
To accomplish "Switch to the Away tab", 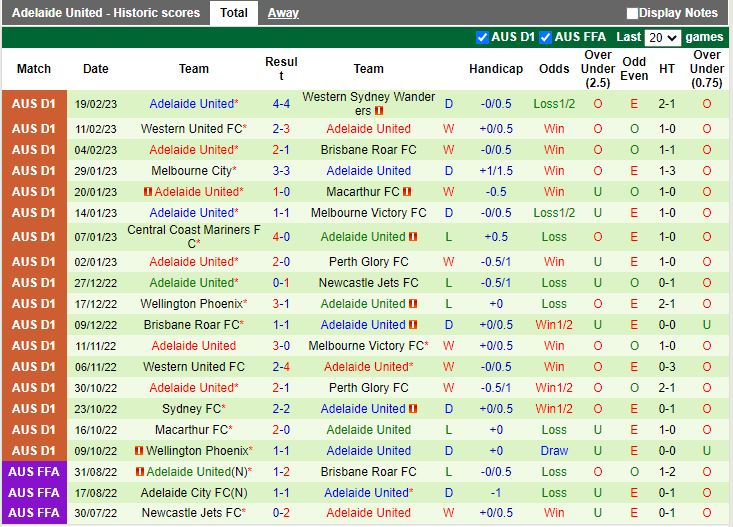I will pos(283,13).
